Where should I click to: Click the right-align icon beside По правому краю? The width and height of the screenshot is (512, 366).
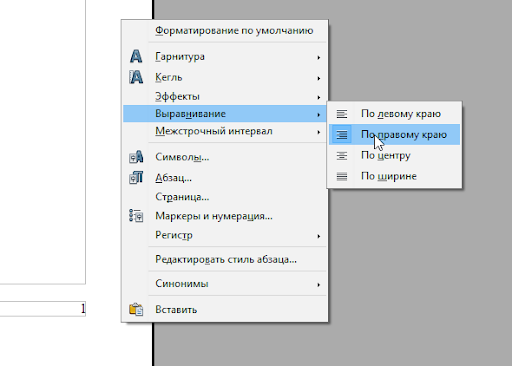pos(342,135)
